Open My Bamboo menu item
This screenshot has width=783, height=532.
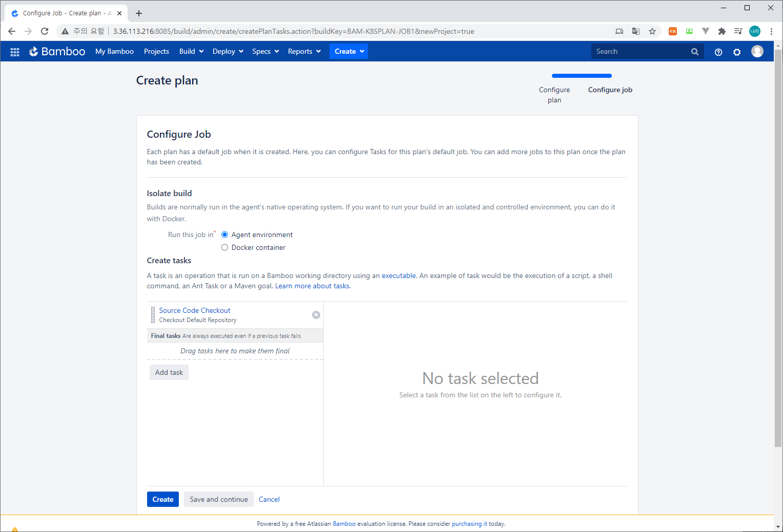click(114, 51)
